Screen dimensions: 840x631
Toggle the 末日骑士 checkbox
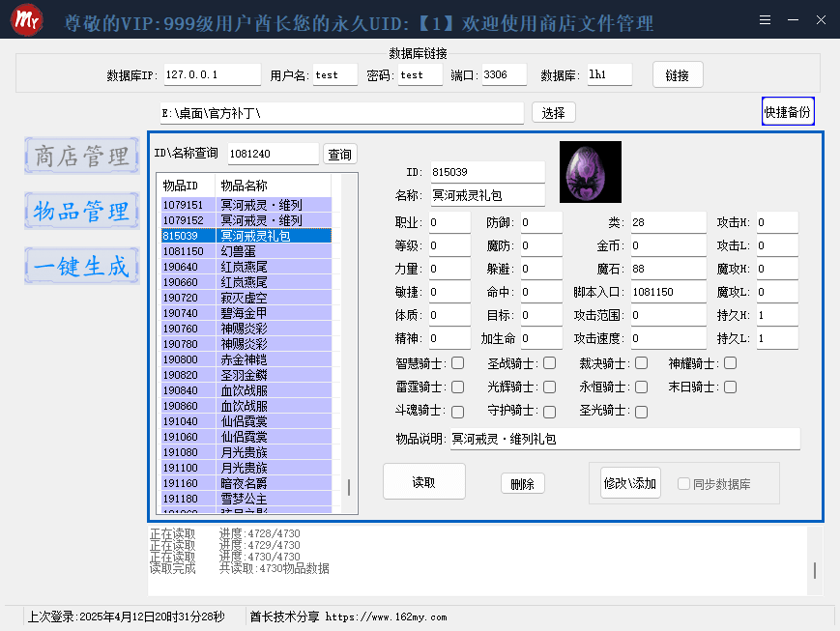tap(730, 387)
